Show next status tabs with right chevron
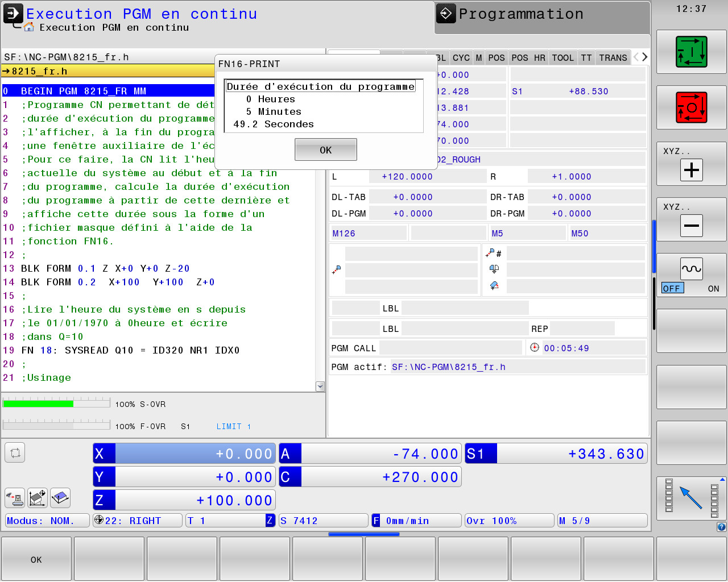Screen dimensions: 728x582 tap(645, 57)
